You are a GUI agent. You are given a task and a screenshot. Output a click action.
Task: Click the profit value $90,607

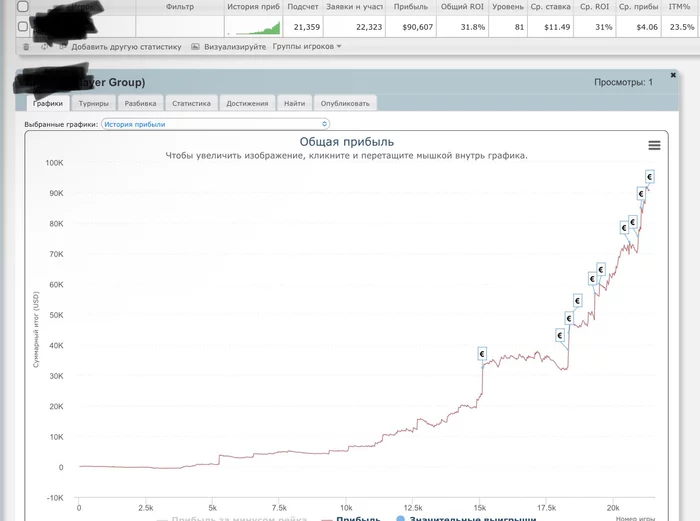[417, 27]
